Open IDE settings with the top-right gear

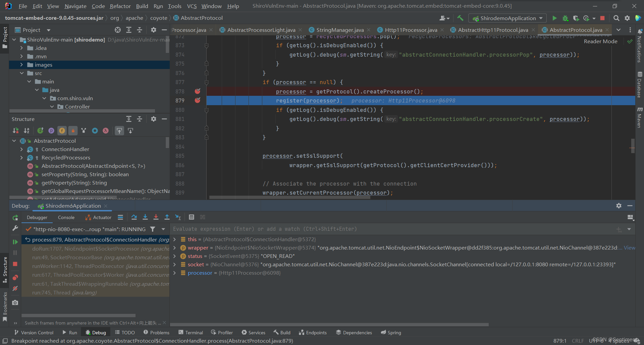[x=627, y=18]
